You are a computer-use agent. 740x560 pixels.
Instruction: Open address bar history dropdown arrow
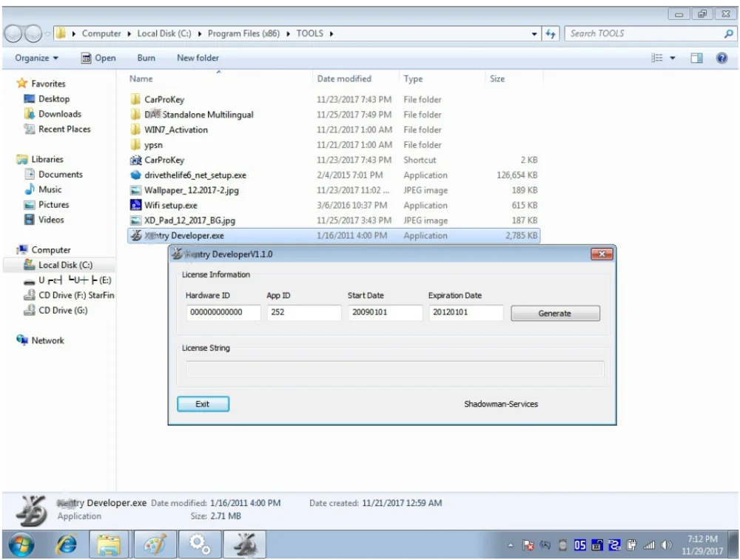534,34
